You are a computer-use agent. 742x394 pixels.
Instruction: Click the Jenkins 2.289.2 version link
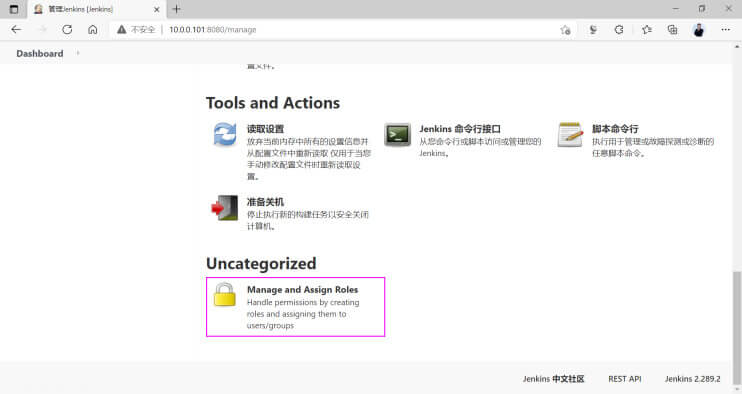click(692, 379)
